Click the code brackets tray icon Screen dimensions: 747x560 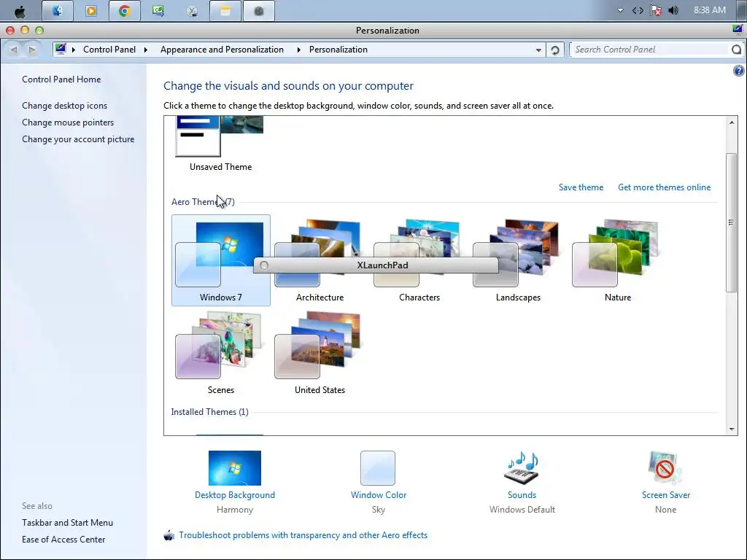(638, 10)
